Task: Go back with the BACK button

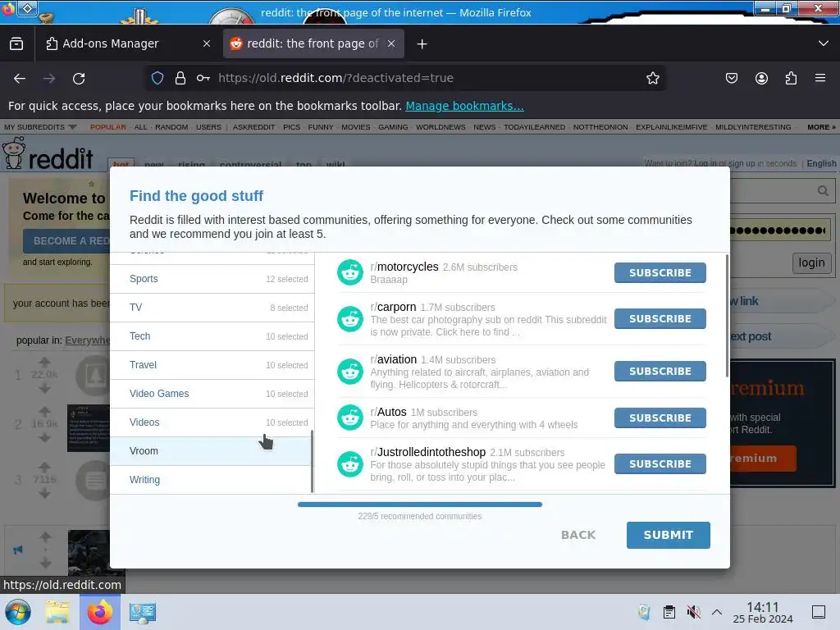Action: click(x=578, y=535)
